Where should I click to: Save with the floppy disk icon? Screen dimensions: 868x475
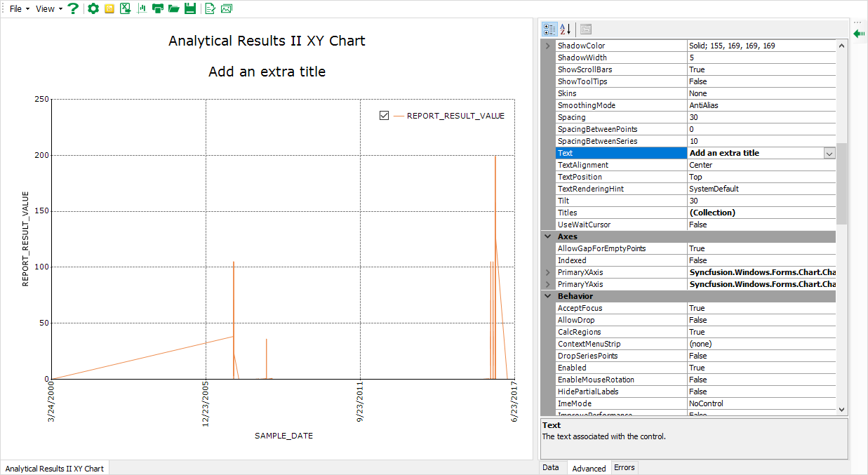point(190,8)
